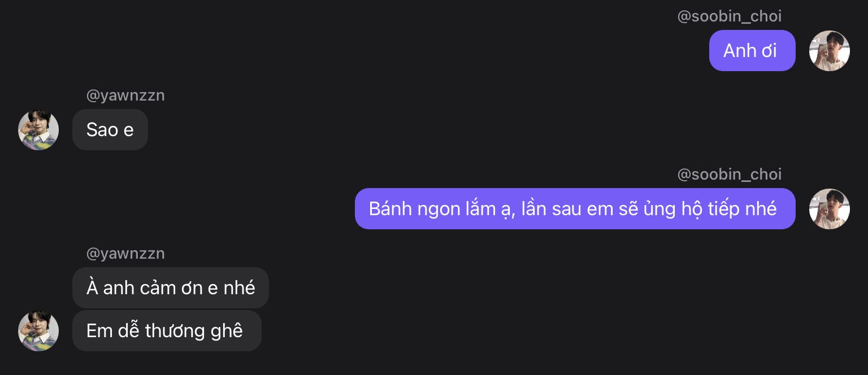Open yawnzzn's avatar beside "Sao e"
The height and width of the screenshot is (375, 868).
click(x=38, y=130)
